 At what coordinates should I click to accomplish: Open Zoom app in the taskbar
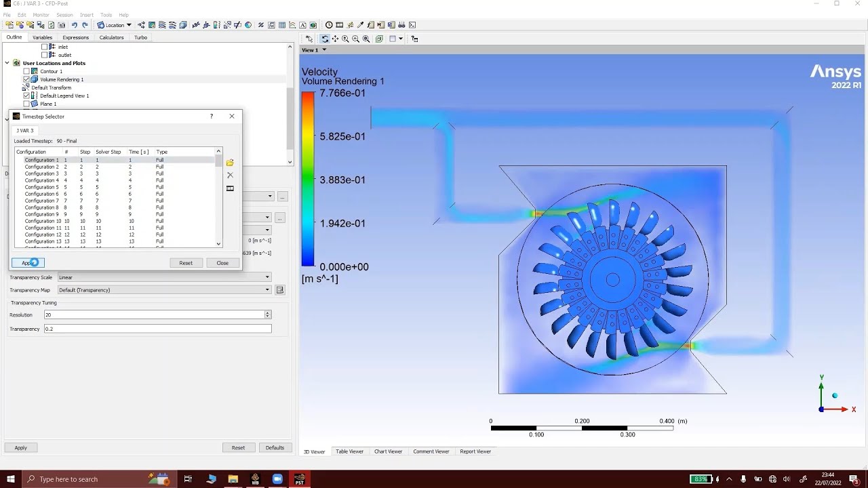(x=277, y=479)
